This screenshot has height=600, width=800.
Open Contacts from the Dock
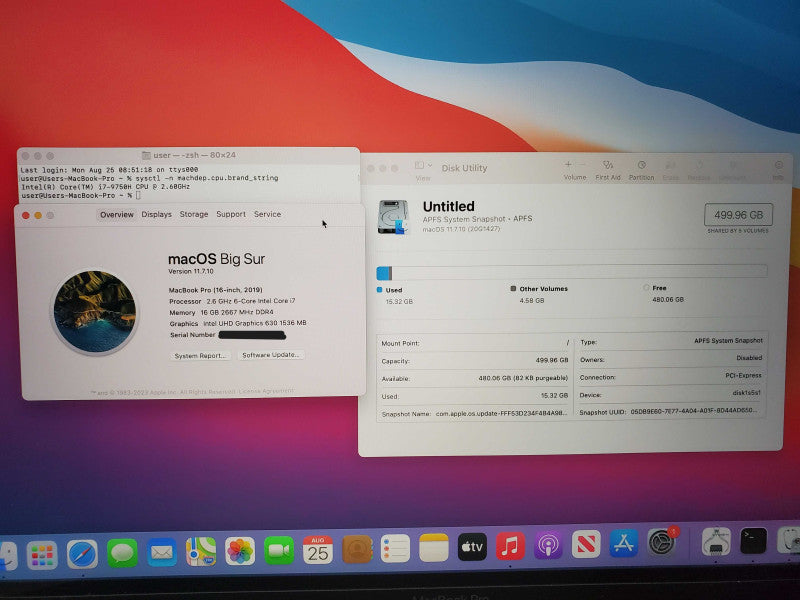tap(357, 549)
